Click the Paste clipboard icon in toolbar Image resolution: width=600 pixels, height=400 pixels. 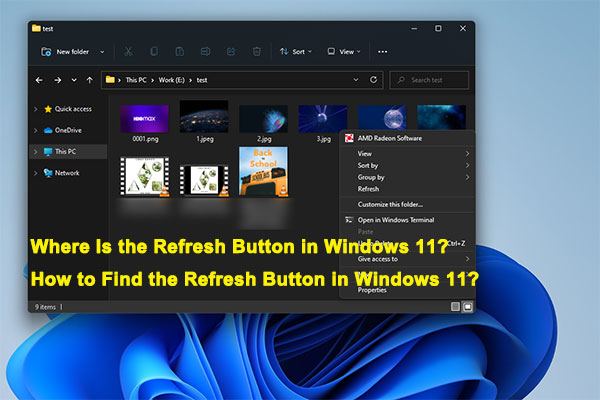179,51
